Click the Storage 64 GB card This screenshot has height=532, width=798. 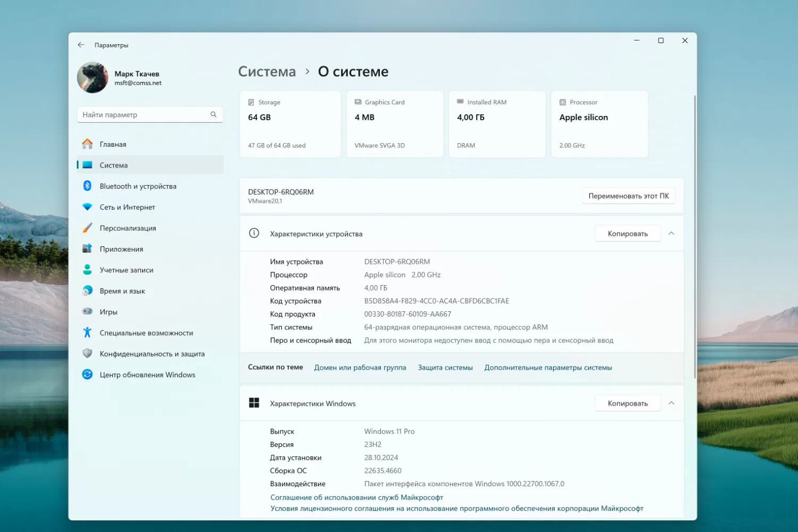pos(290,124)
